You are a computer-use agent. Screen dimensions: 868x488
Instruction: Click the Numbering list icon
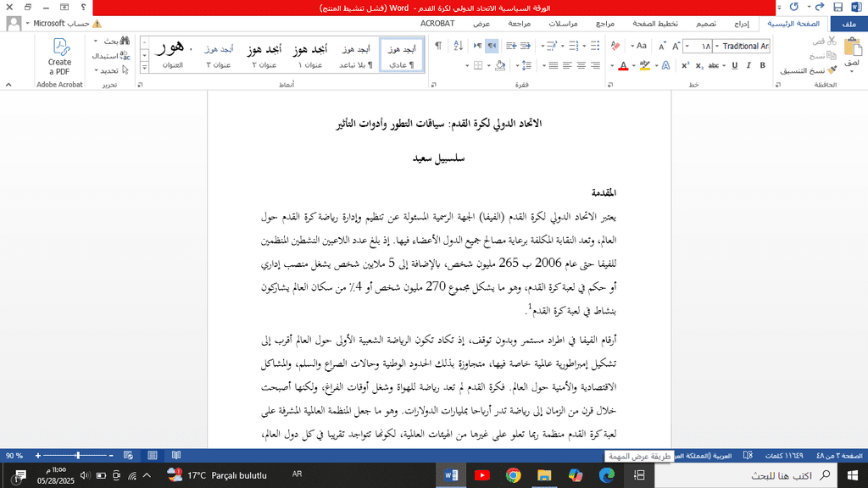click(x=574, y=46)
